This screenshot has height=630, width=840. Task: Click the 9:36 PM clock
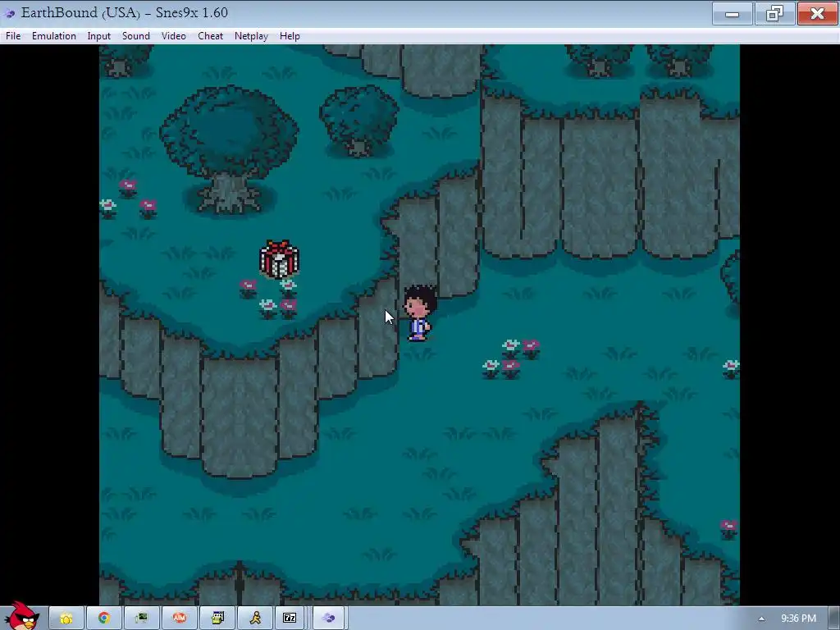click(798, 619)
